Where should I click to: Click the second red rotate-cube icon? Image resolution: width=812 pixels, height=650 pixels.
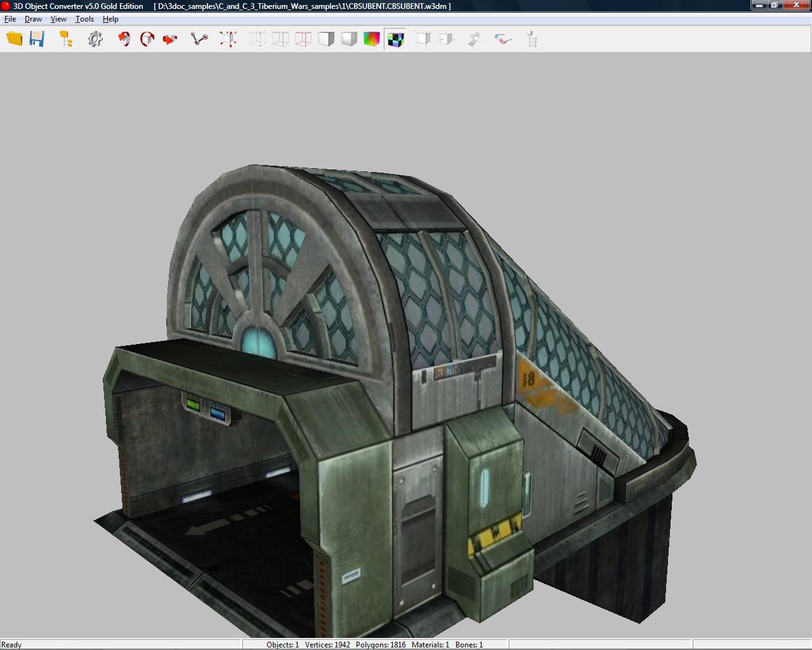tap(147, 39)
